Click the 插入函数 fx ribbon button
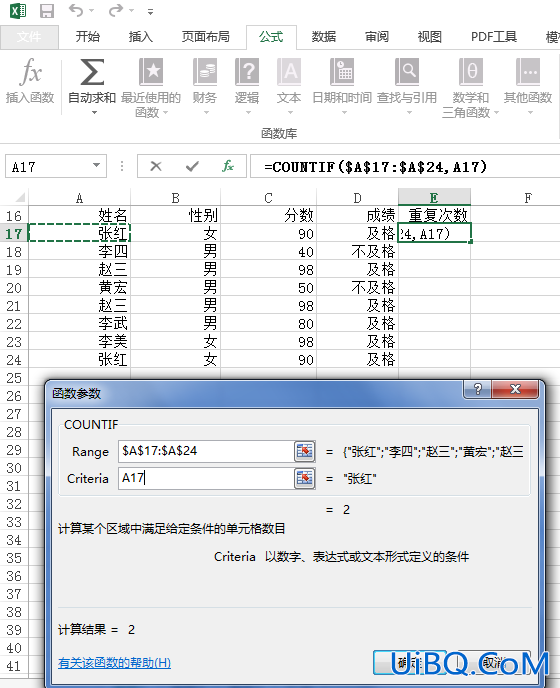Image resolution: width=560 pixels, height=688 pixels. pyautogui.click(x=30, y=82)
